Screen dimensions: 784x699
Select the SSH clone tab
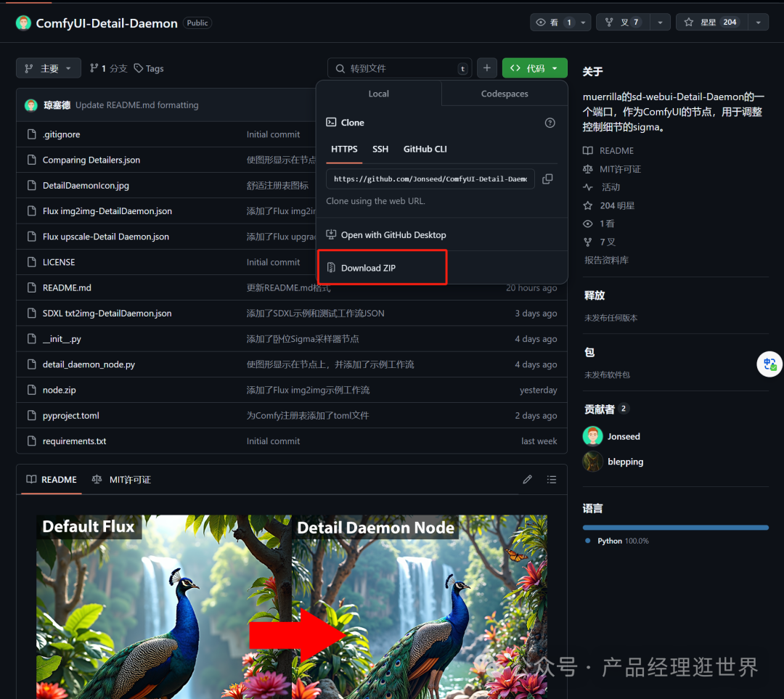tap(380, 149)
